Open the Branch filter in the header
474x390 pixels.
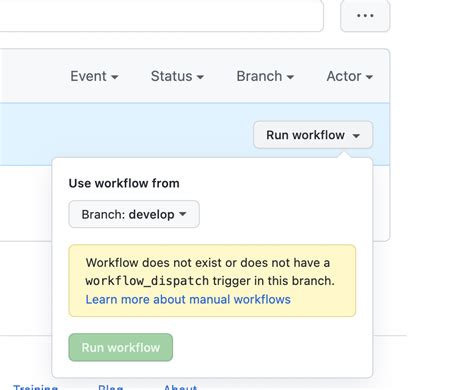tap(265, 76)
